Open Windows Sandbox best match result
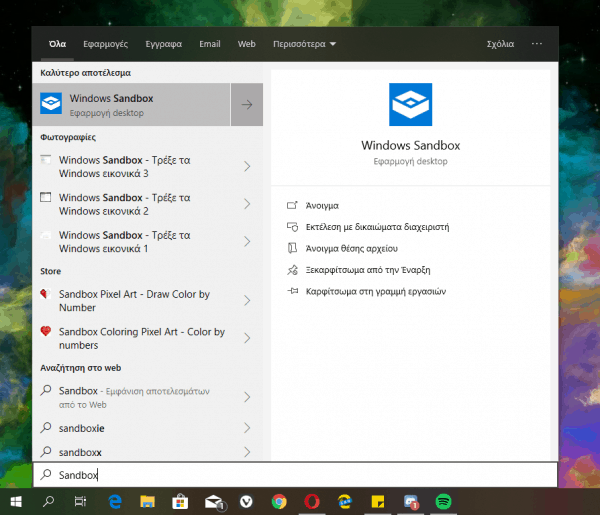600x515 pixels. (x=131, y=104)
